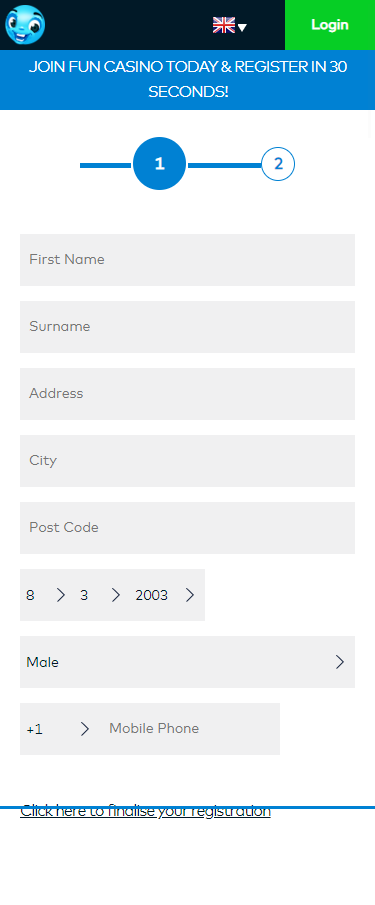375x905 pixels.
Task: Go to registration step 2 circle
Action: (x=278, y=164)
